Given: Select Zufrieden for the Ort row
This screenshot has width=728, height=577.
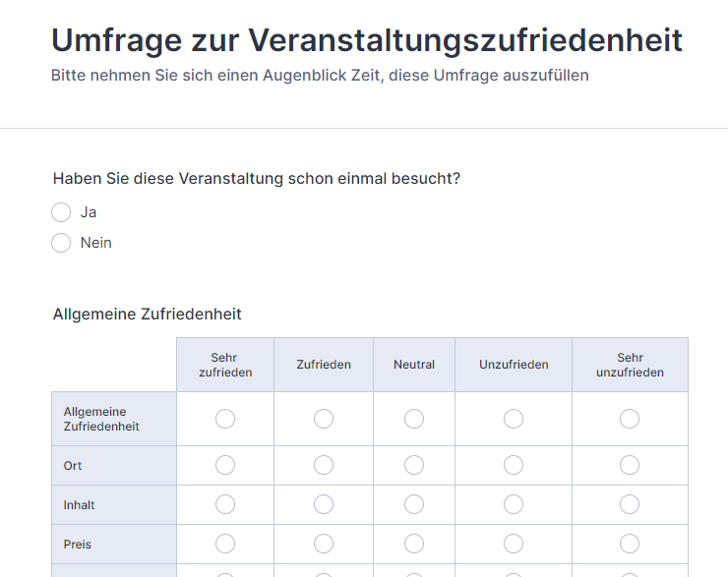Looking at the screenshot, I should click(324, 465).
